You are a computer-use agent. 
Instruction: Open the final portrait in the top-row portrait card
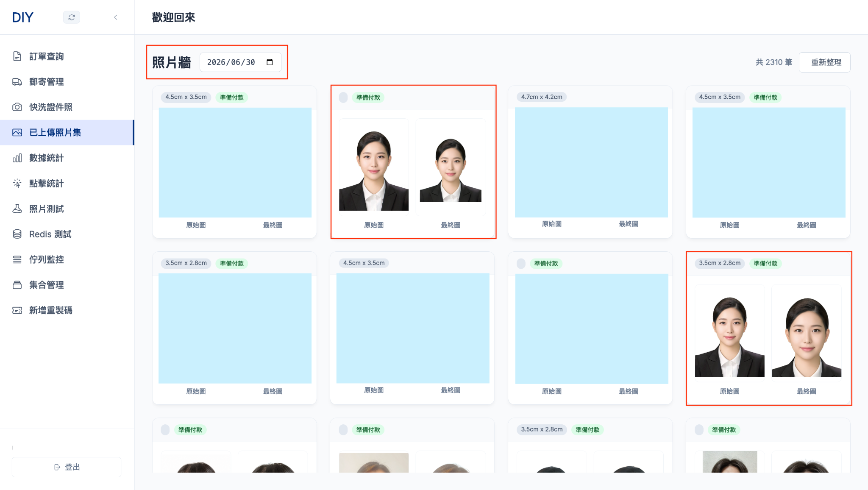(451, 167)
